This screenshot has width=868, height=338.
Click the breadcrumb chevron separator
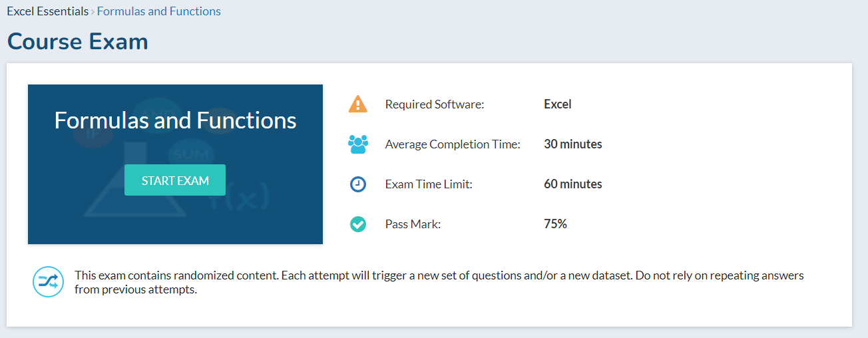93,11
